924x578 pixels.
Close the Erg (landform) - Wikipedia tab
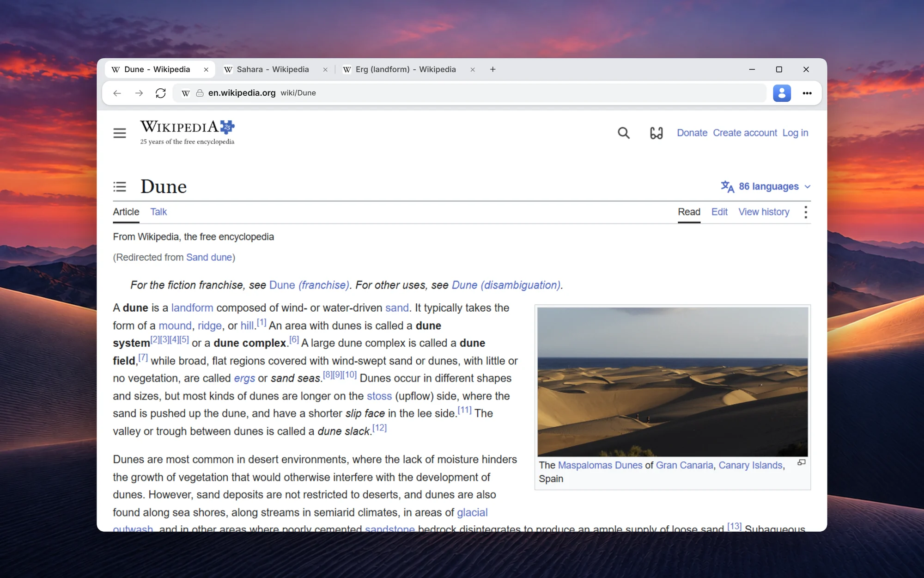point(473,70)
